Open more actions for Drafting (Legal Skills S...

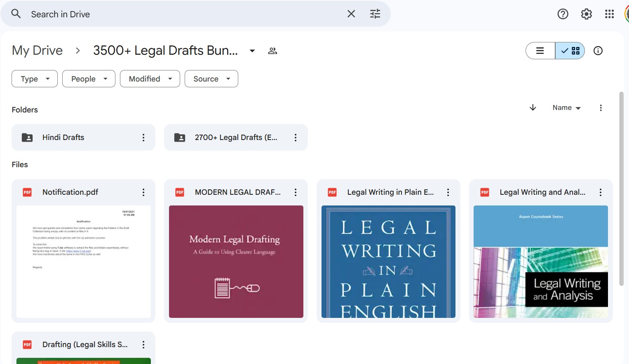pos(143,345)
